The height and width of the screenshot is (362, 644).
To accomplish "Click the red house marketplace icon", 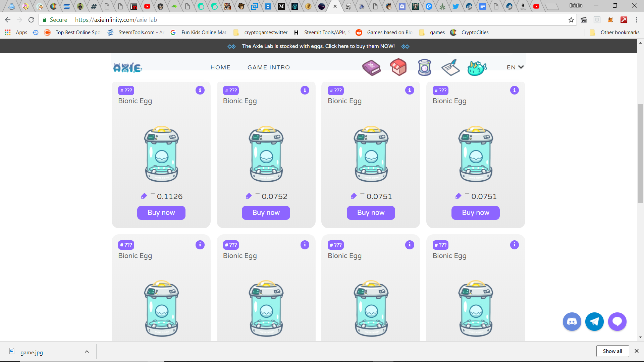I will (x=398, y=67).
